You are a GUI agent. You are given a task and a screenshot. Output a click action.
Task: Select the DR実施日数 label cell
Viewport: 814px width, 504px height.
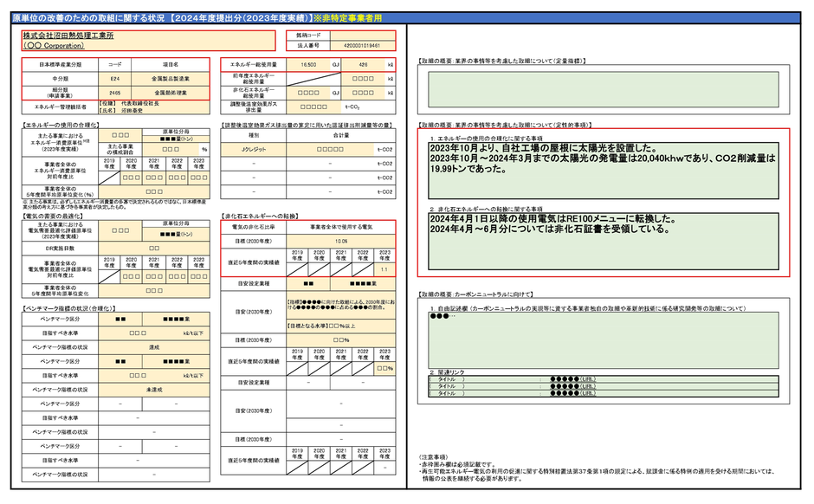(61, 249)
